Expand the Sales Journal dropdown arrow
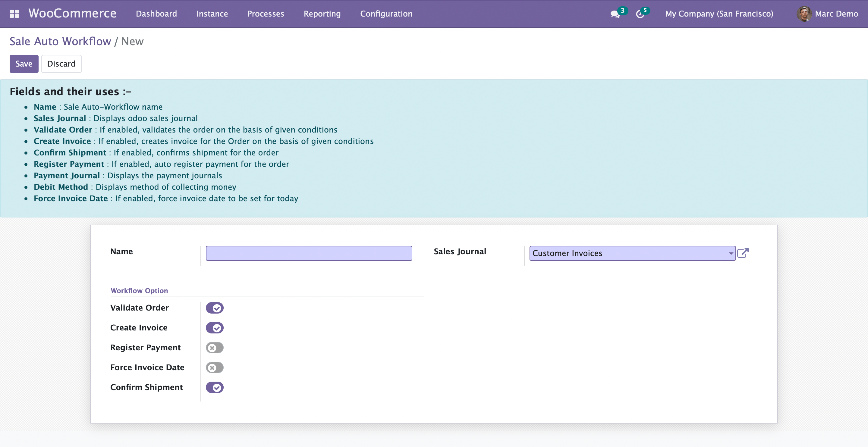This screenshot has height=447, width=868. 731,253
